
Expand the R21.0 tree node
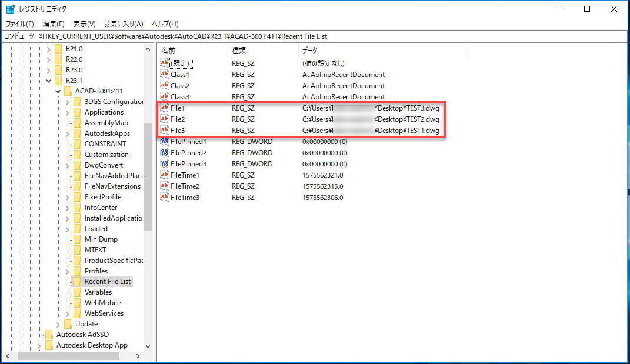49,49
